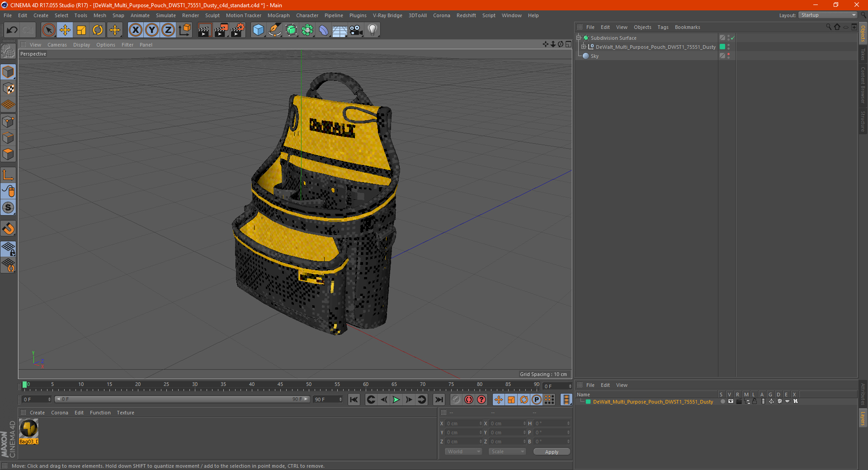Open the Scale mode dropdown

(507, 451)
